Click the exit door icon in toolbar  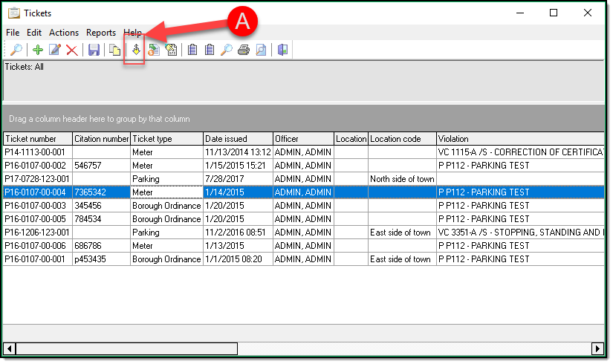[x=283, y=51]
